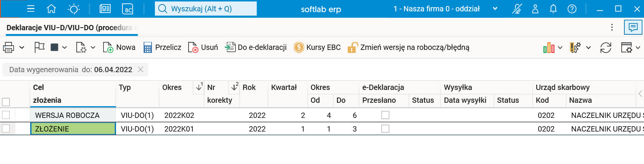Click the Nowa button
Viewport: 644px width, 164px height.
[119, 48]
